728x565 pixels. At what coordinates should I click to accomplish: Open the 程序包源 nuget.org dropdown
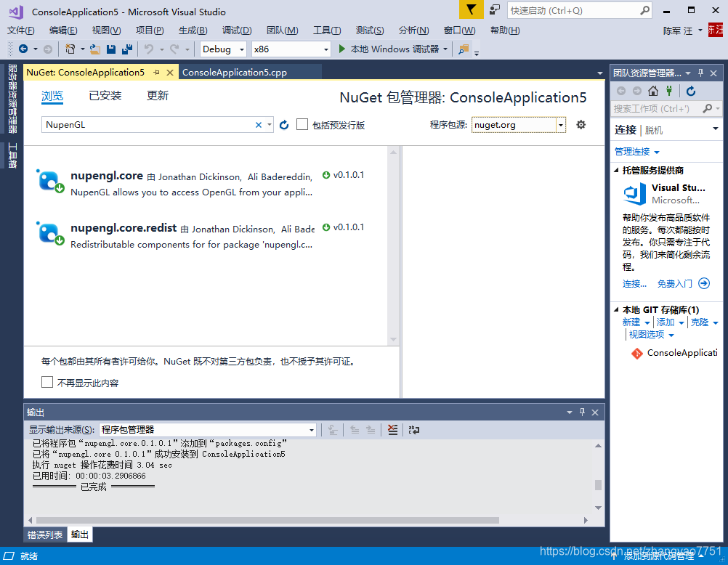click(561, 125)
